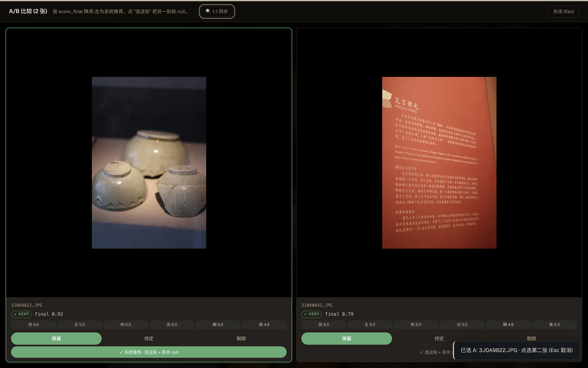Select the 技 5.0 score chip of 3J0A0042
588x368 pixels.
324,324
